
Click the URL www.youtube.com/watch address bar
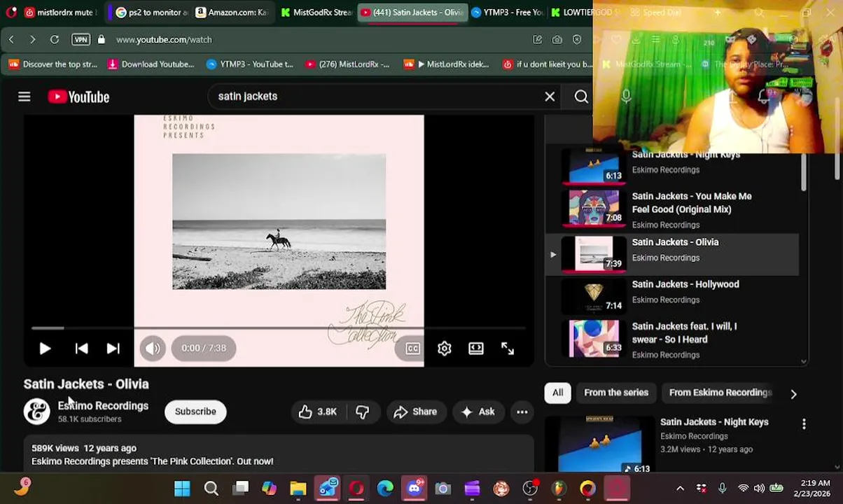click(164, 40)
